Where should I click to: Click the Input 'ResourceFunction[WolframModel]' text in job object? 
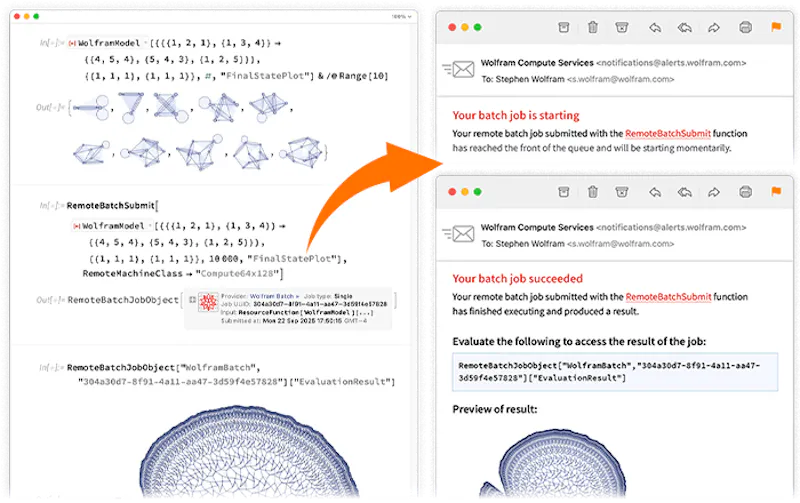click(305, 312)
